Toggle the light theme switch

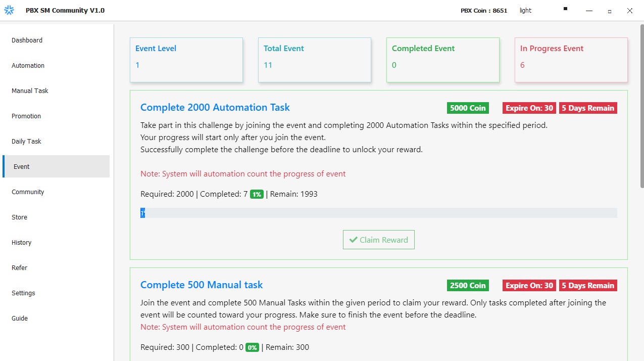coord(525,11)
